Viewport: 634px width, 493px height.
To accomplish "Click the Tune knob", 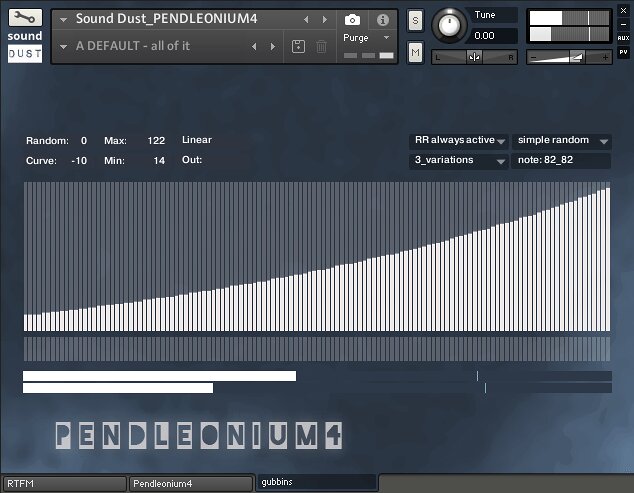I will [450, 25].
